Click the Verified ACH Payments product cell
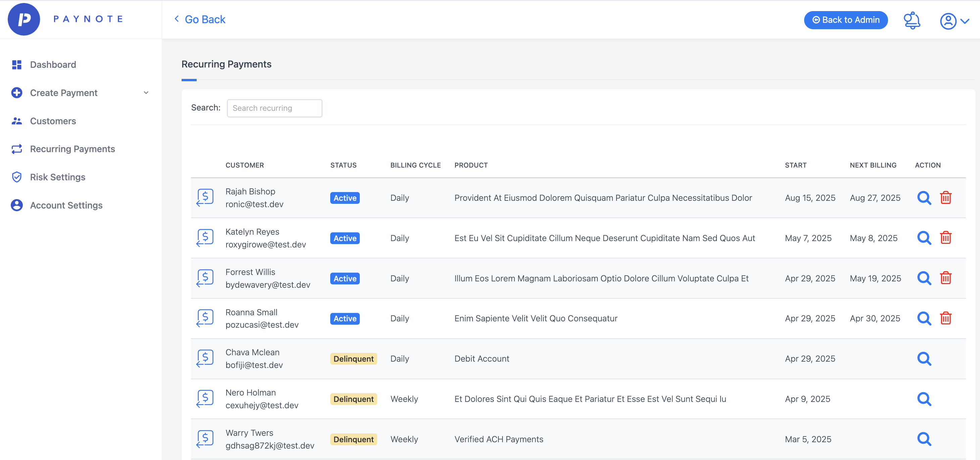Screen dimensions: 980x460 499,440
